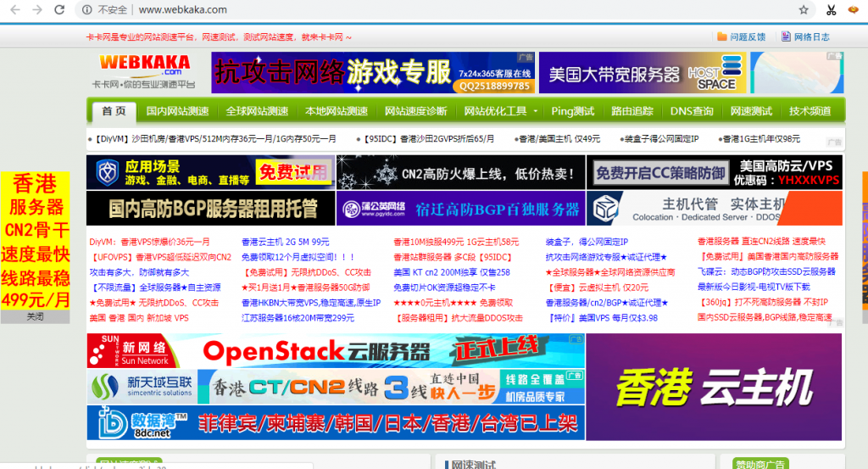Click the 新天域互联 香港CT/CN2线路 banner
The image size is (868, 469).
pos(336,387)
